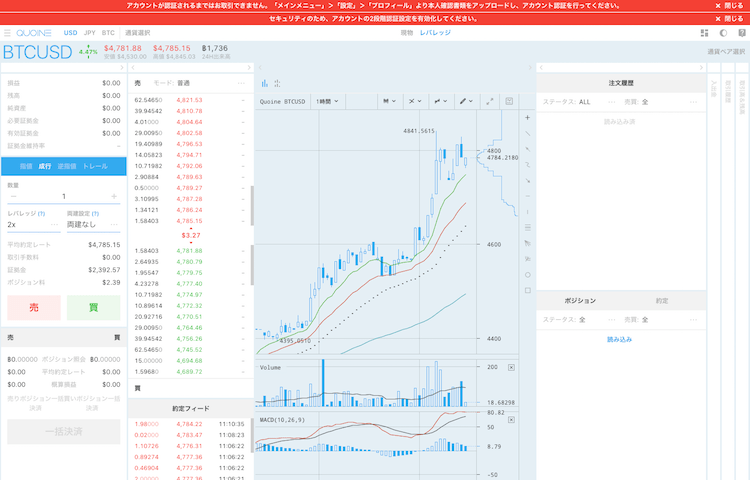This screenshot has width=750, height=480.
Task: Select トレール trailing order type
Action: 95,166
